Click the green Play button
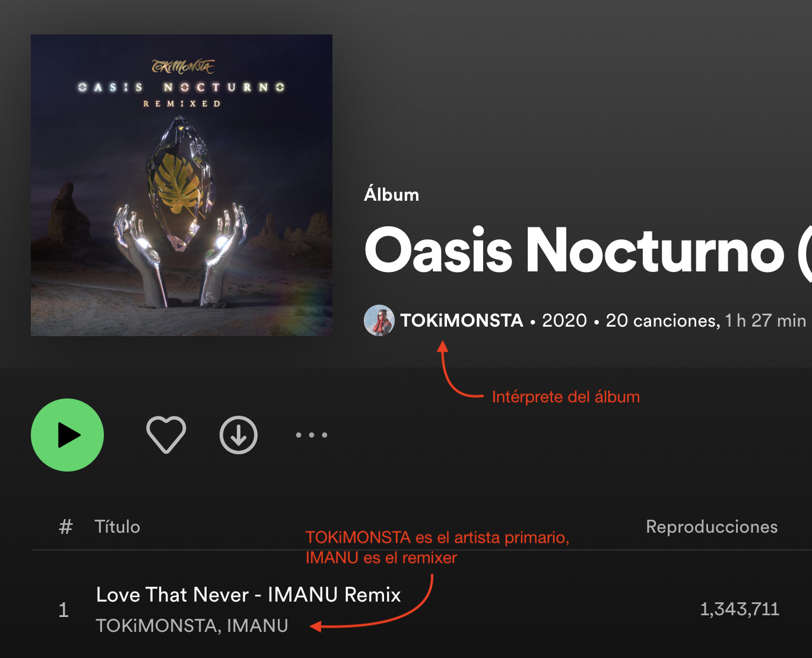The width and height of the screenshot is (812, 658). point(68,435)
